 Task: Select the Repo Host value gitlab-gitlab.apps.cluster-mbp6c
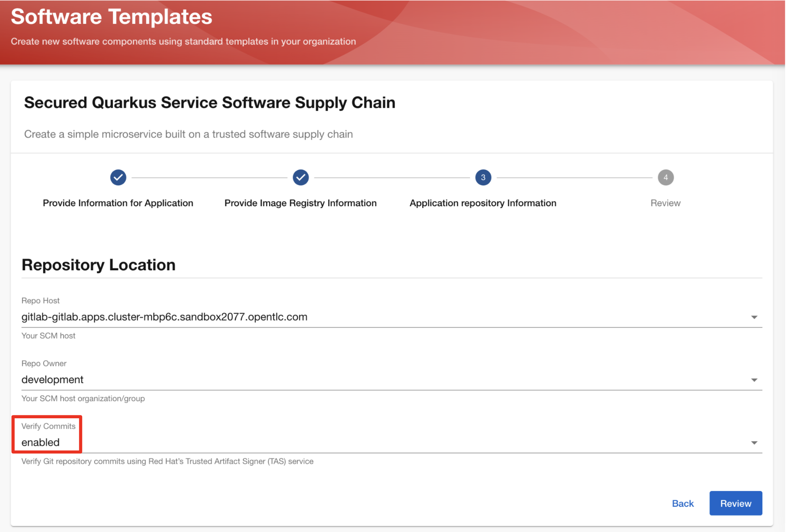coord(164,317)
